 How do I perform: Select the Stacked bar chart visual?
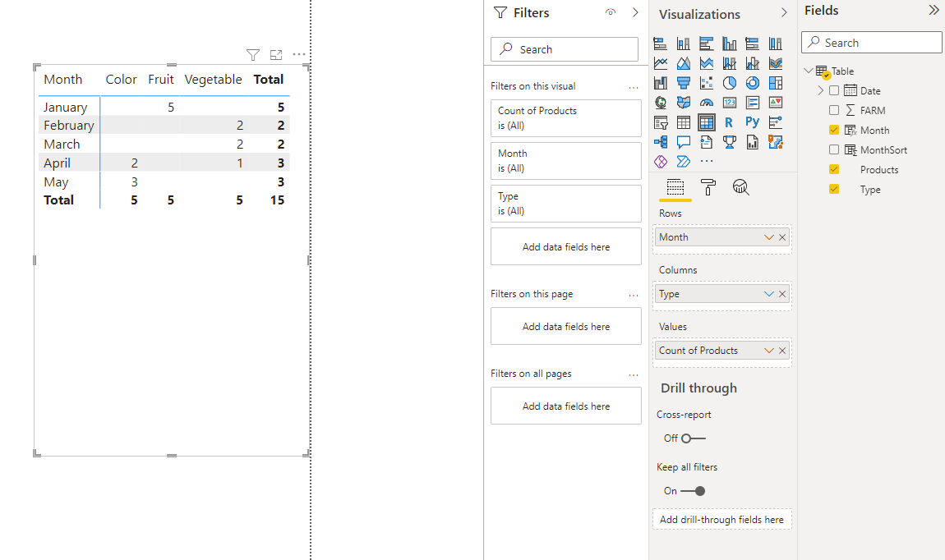661,44
